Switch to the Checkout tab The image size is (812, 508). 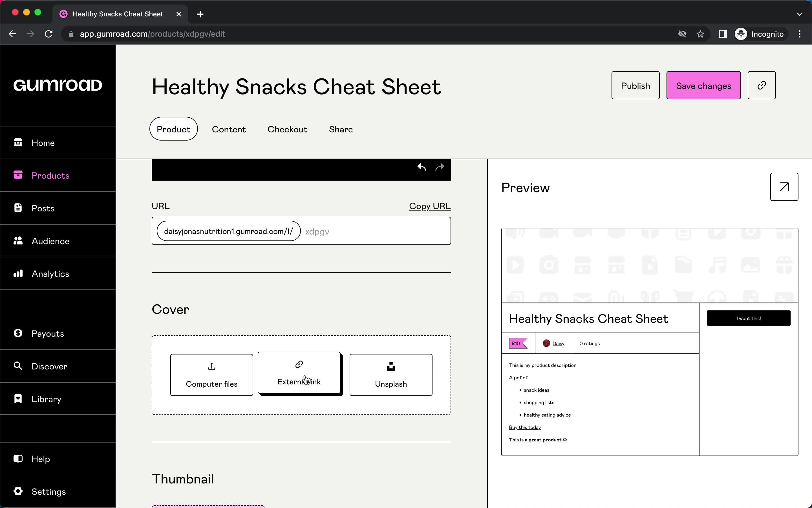coord(287,129)
